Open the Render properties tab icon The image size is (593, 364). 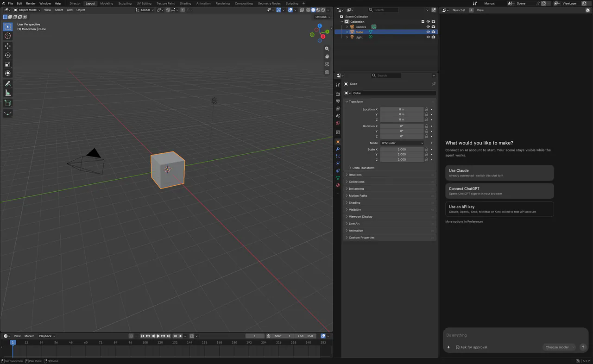point(338,94)
